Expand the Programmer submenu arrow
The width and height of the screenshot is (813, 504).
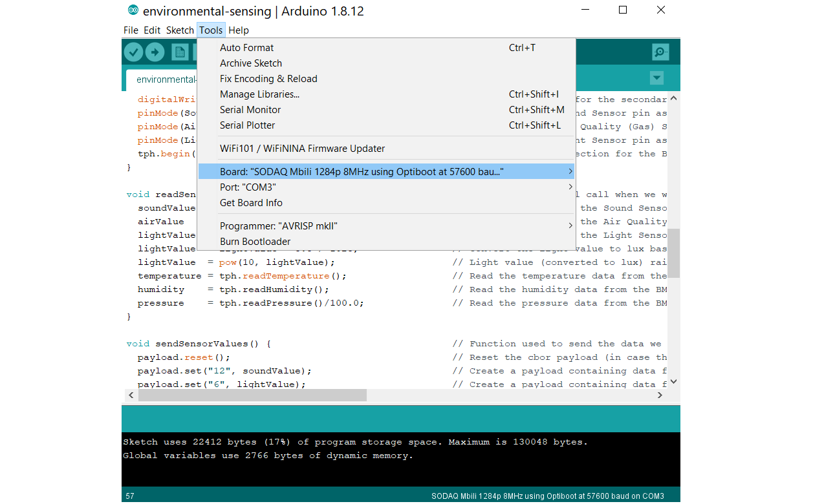(x=570, y=226)
